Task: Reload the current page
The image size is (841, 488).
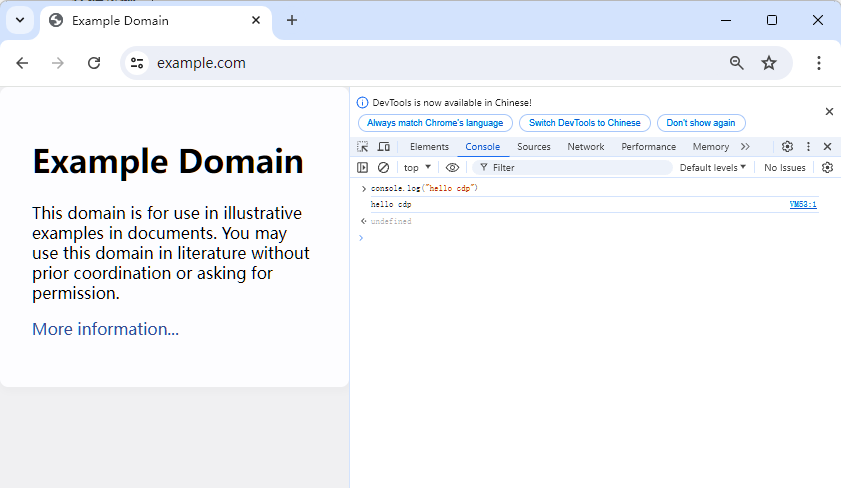Action: click(x=94, y=63)
